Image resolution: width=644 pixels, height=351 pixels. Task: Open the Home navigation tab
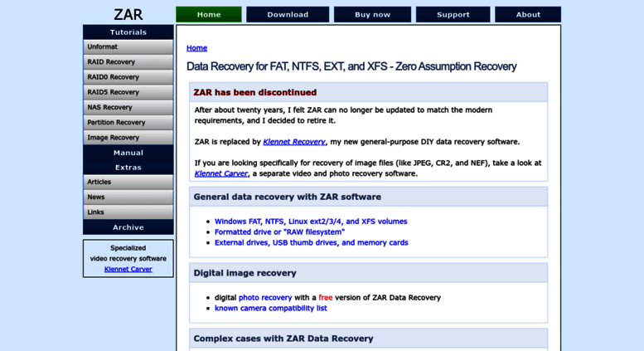coord(209,14)
